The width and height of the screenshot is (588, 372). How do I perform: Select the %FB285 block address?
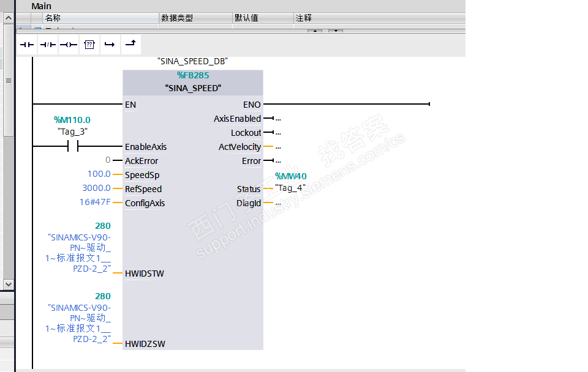point(193,75)
